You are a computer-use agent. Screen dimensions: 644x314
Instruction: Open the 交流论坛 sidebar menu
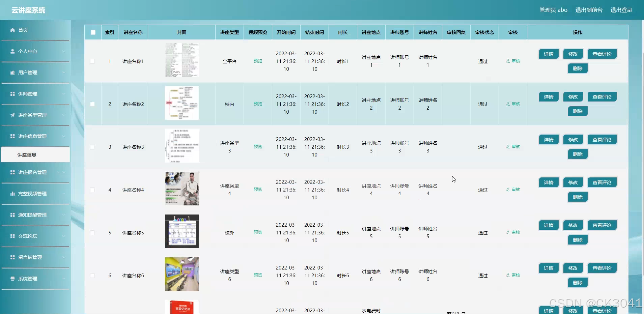point(35,236)
